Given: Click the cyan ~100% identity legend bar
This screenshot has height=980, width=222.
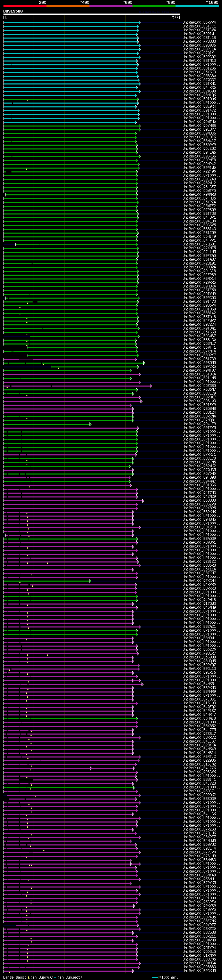Looking at the screenshot, I should click(x=197, y=6).
